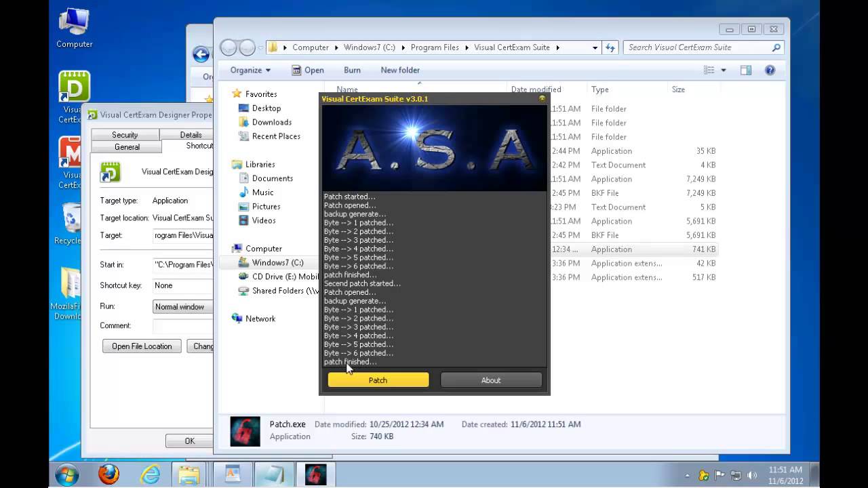This screenshot has width=868, height=488.
Task: Click the volume icon in system tray
Action: click(x=751, y=475)
